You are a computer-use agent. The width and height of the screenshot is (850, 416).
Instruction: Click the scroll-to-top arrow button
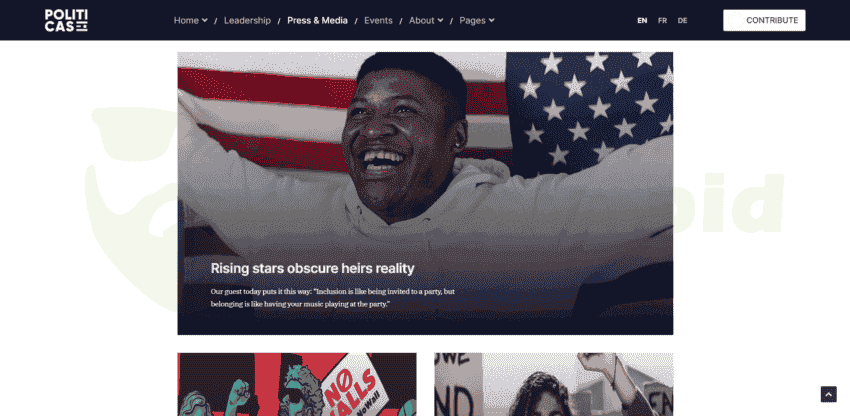click(828, 394)
